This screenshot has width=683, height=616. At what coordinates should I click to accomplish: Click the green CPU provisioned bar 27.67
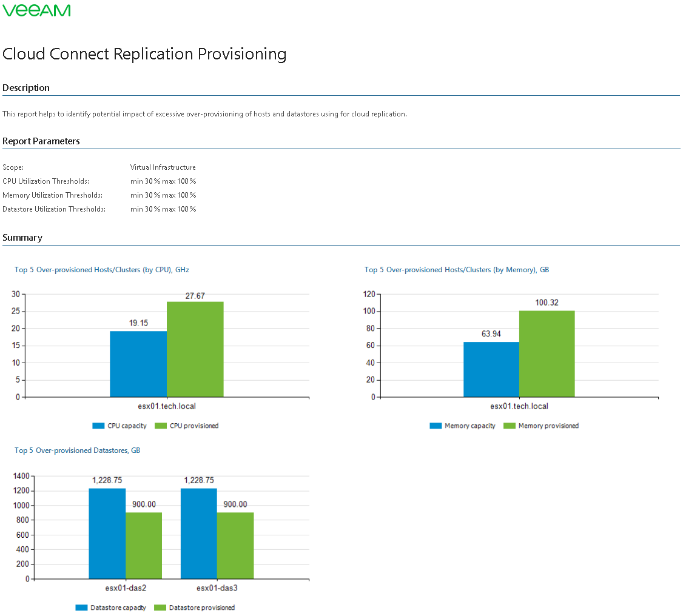(195, 349)
